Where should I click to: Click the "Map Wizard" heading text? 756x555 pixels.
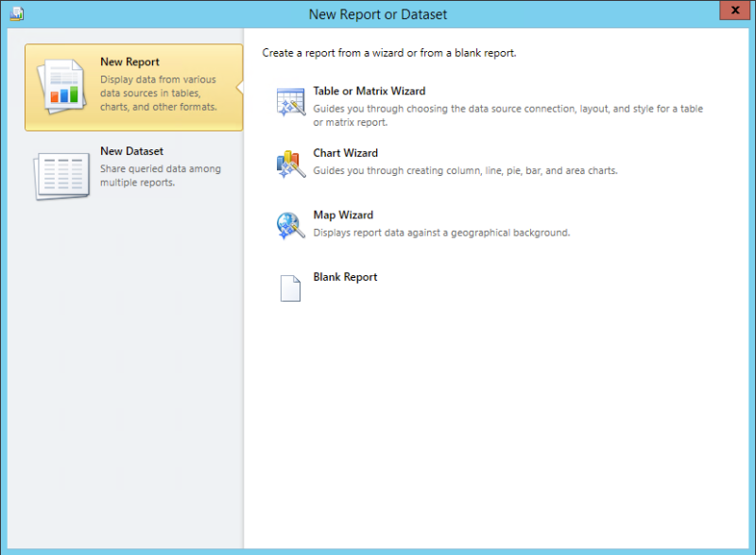tap(342, 215)
